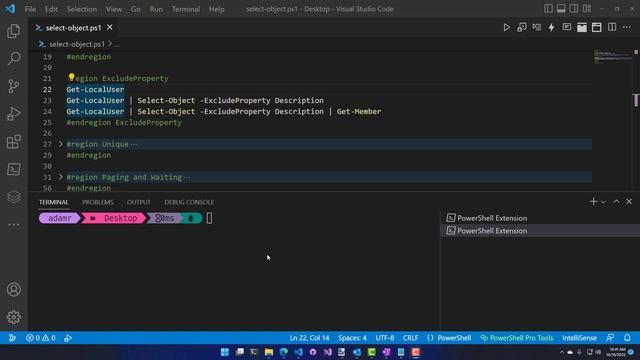Switch to the PROBLEMS panel tab

coord(98,202)
